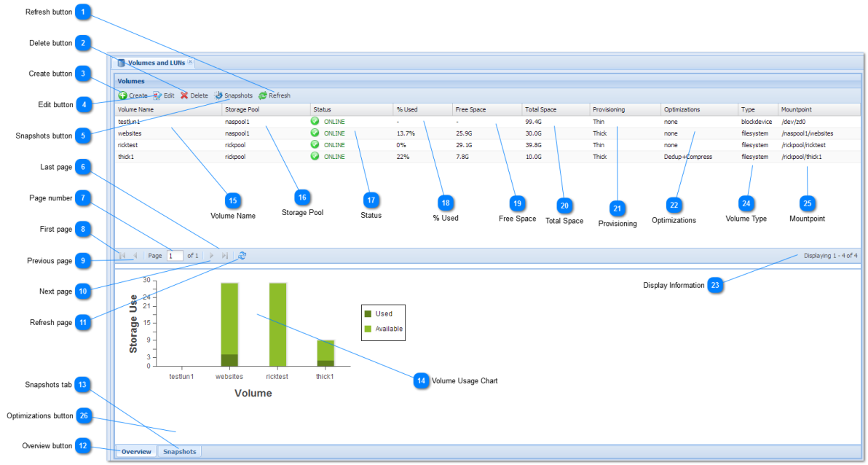868x465 pixels.
Task: Click the Refresh toolbar button
Action: [275, 95]
